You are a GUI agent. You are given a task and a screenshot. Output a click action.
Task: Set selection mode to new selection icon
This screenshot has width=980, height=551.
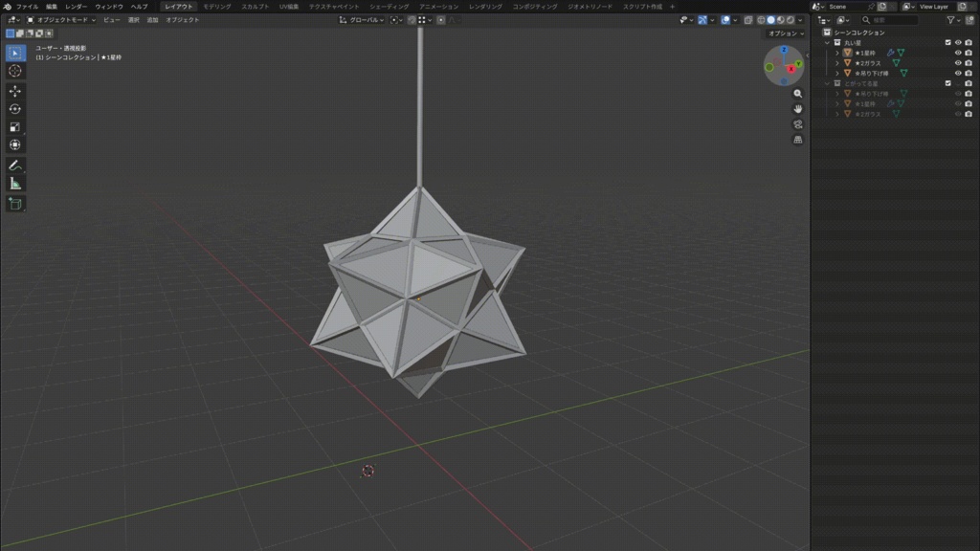10,33
